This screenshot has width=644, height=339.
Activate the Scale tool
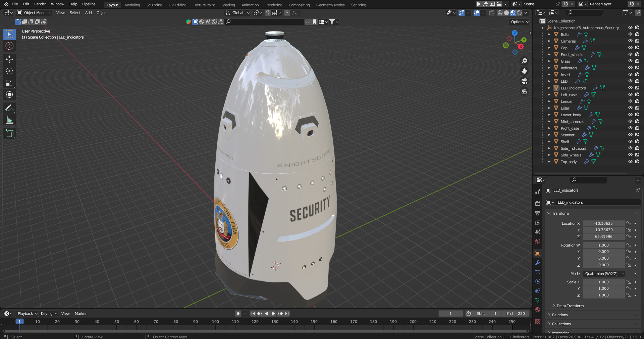(x=9, y=83)
